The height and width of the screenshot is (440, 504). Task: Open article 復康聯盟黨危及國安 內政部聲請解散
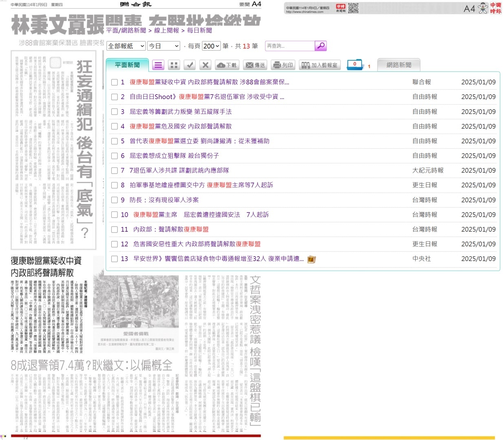[181, 126]
